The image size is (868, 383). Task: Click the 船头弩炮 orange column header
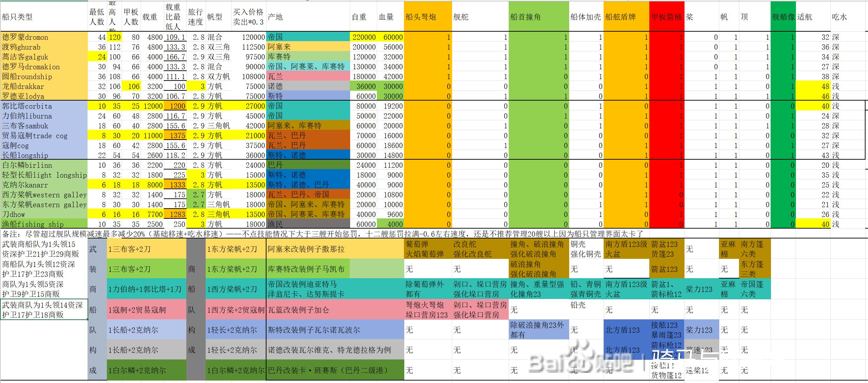[427, 17]
